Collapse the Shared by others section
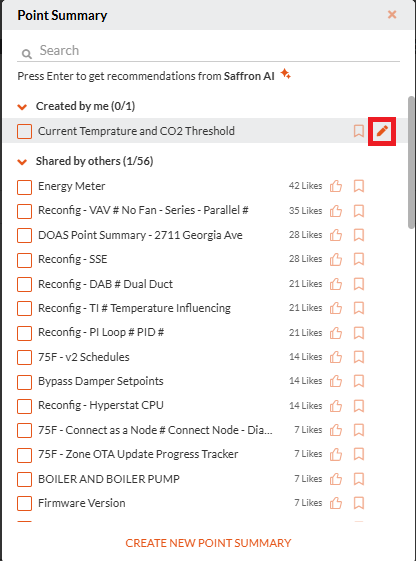 tap(22, 162)
